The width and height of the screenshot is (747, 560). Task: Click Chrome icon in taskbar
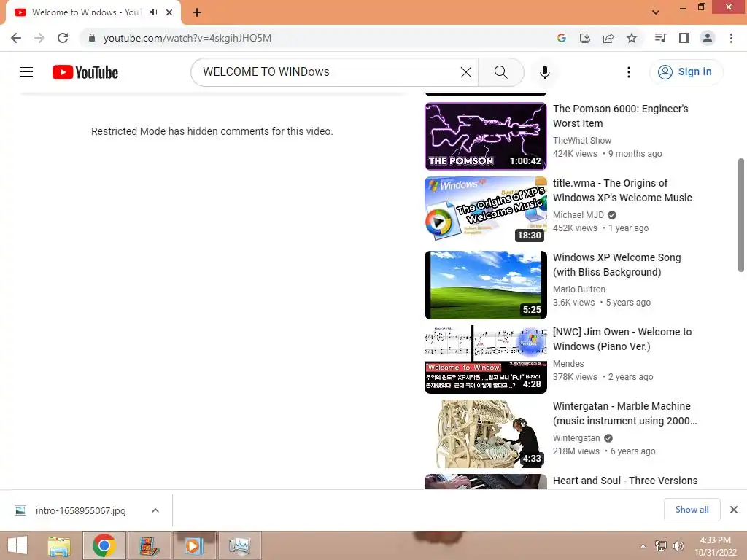point(104,545)
